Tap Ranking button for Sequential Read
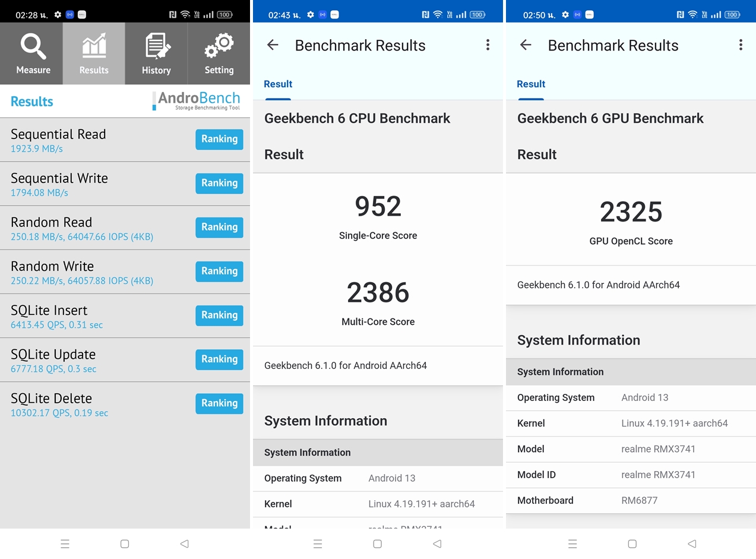 [219, 139]
